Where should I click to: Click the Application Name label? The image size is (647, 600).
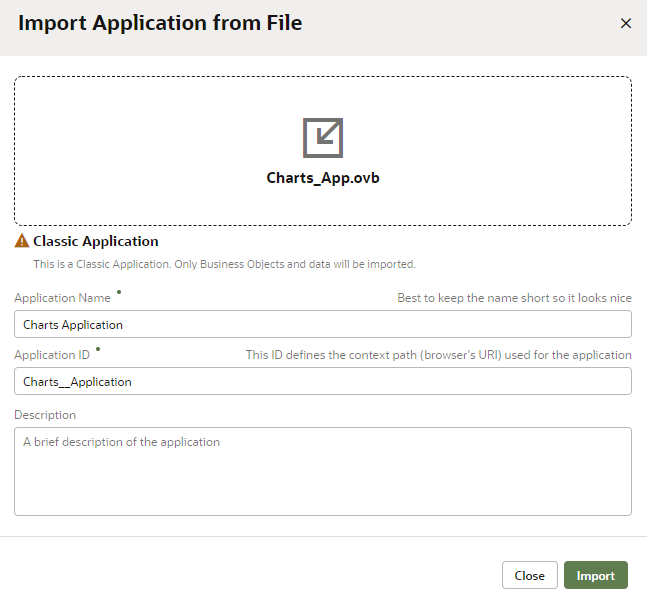(62, 298)
